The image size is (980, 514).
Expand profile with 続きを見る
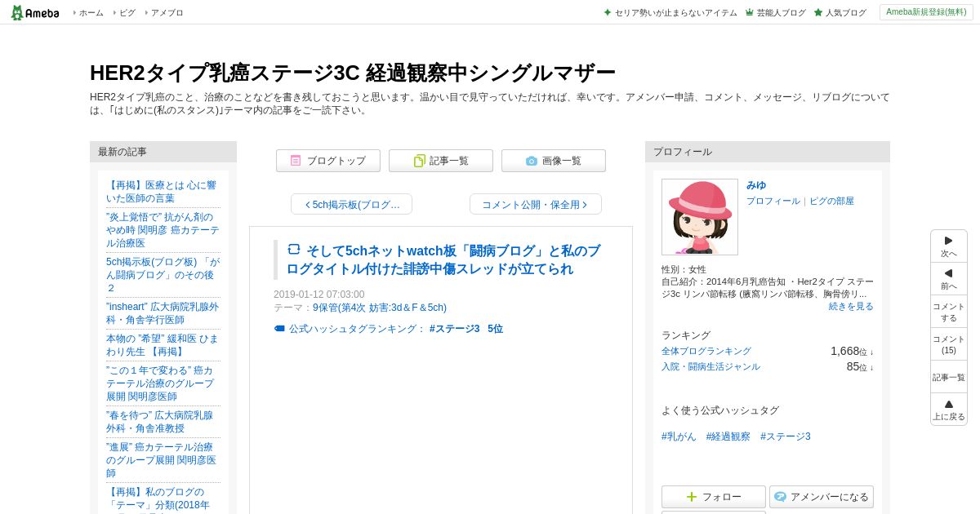[851, 306]
